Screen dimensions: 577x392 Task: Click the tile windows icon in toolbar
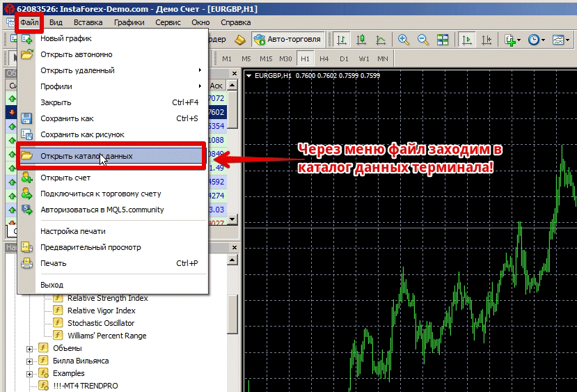pyautogui.click(x=443, y=40)
